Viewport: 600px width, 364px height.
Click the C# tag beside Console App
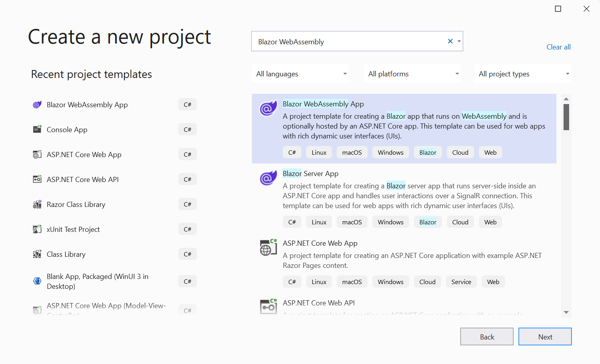187,129
